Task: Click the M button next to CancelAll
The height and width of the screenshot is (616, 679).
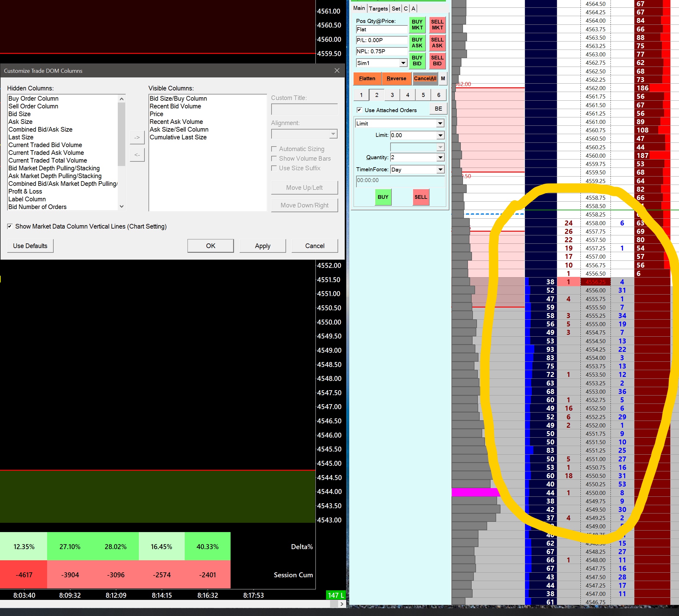Action: tap(443, 78)
